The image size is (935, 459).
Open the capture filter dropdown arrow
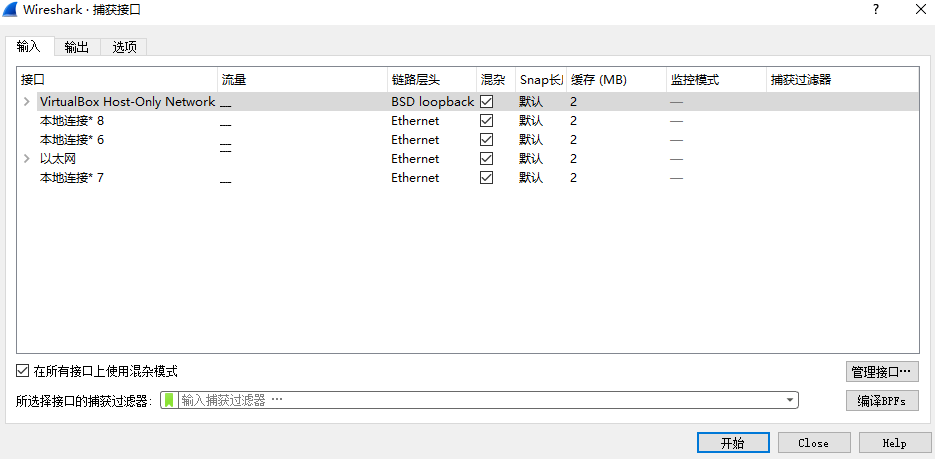790,400
